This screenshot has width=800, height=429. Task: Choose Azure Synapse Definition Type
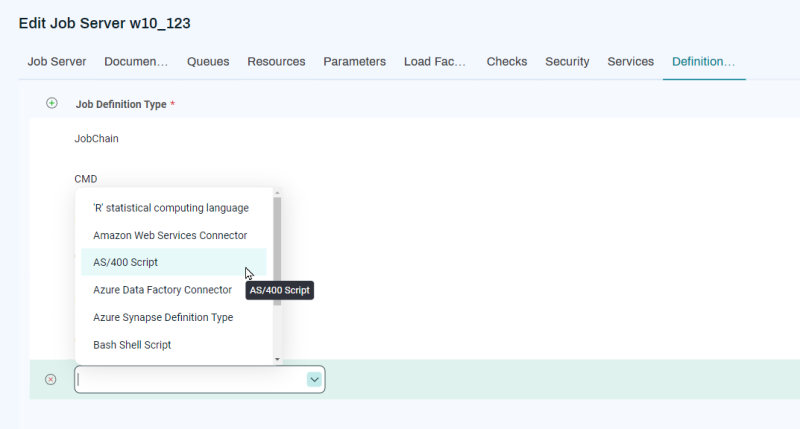click(163, 317)
